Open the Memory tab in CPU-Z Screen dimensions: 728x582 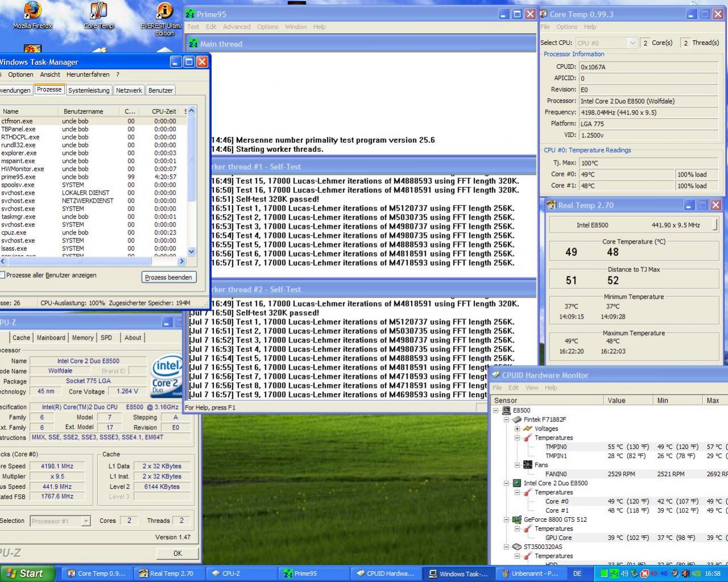pyautogui.click(x=83, y=338)
